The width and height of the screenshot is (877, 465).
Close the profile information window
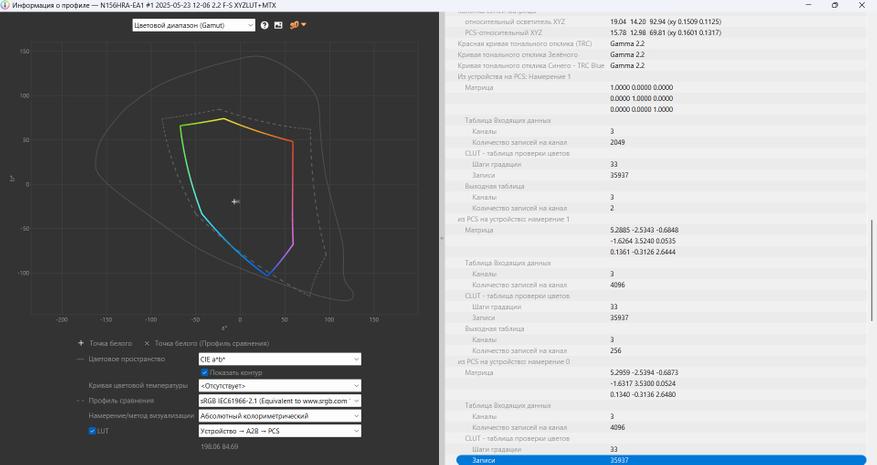(x=861, y=5)
